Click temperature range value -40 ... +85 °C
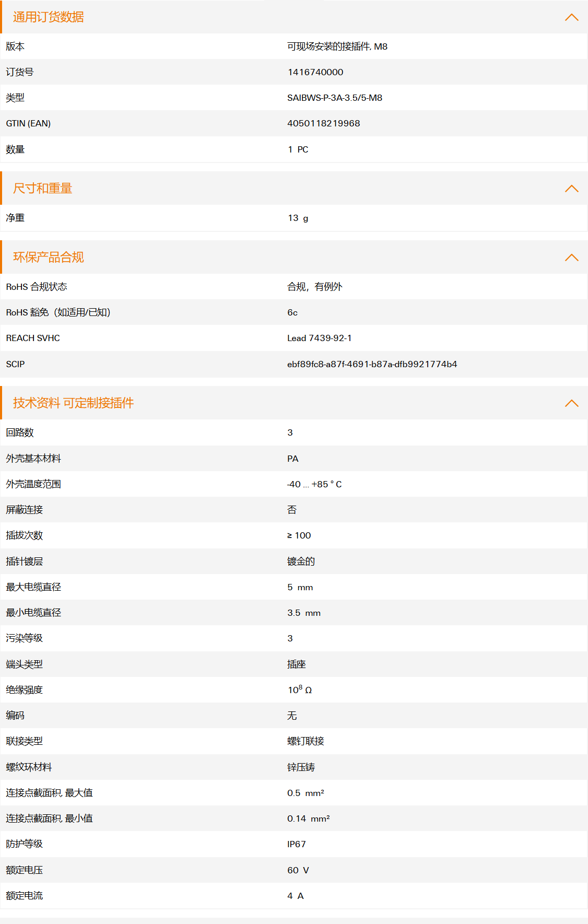 tap(314, 484)
